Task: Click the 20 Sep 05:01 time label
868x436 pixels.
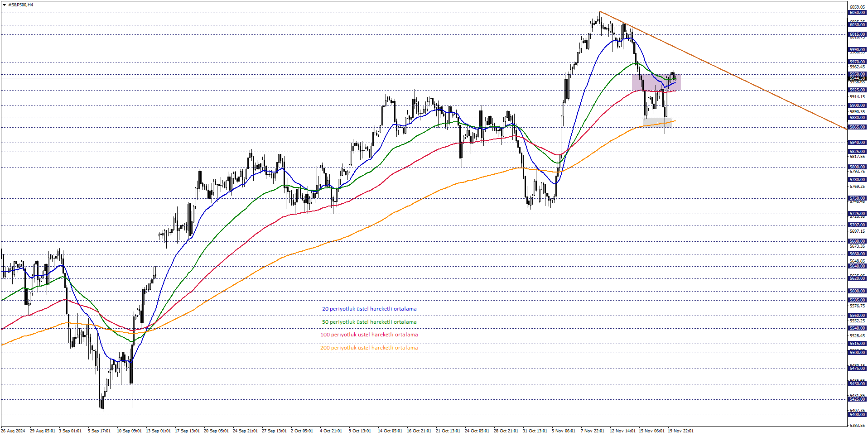Action: pos(216,431)
